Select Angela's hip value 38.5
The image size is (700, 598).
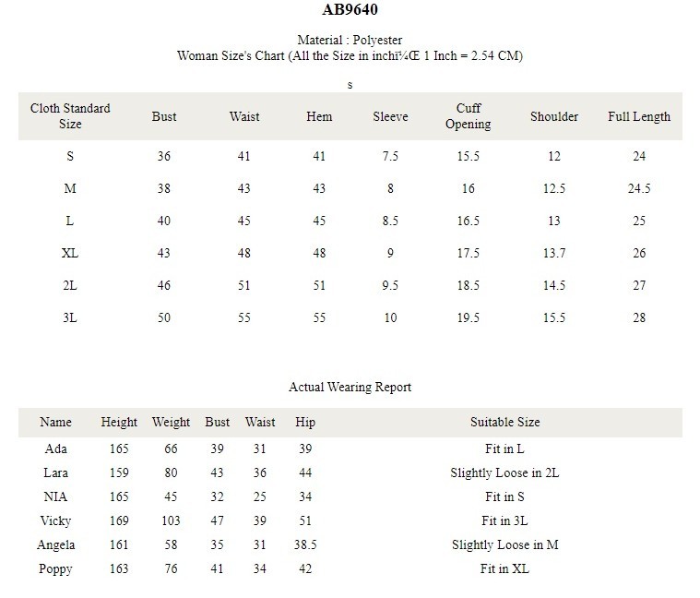pyautogui.click(x=305, y=544)
